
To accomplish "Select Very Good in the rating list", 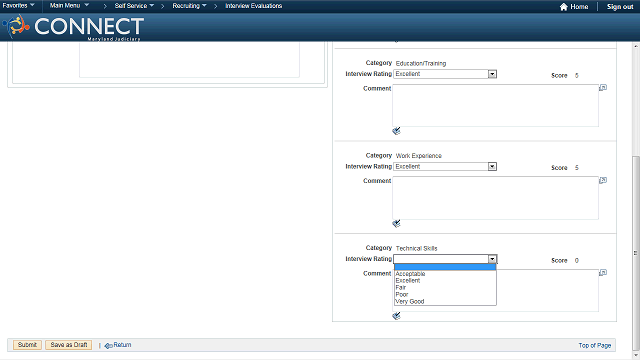I will click(x=410, y=301).
